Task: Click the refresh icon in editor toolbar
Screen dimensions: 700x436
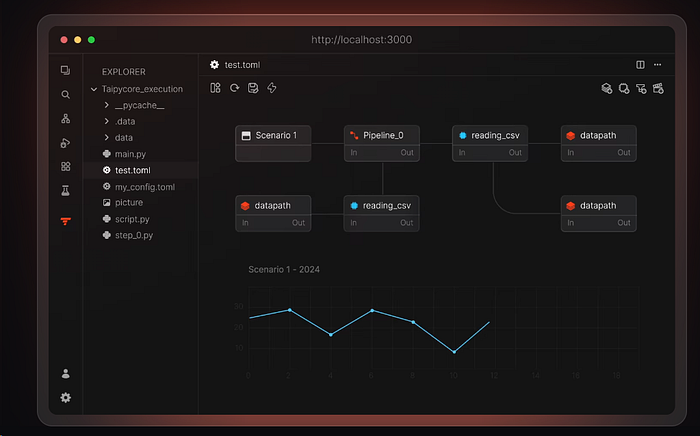Action: [x=234, y=88]
